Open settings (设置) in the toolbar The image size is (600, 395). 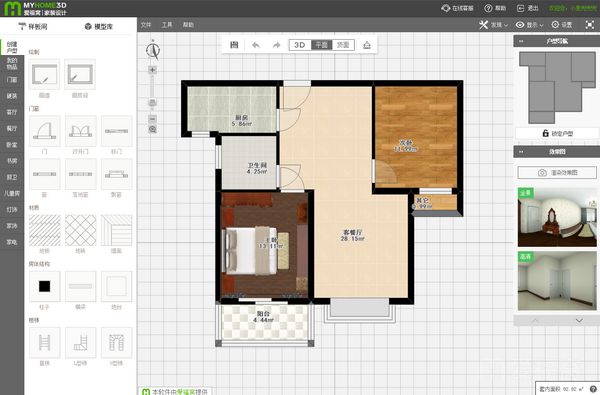tap(562, 25)
